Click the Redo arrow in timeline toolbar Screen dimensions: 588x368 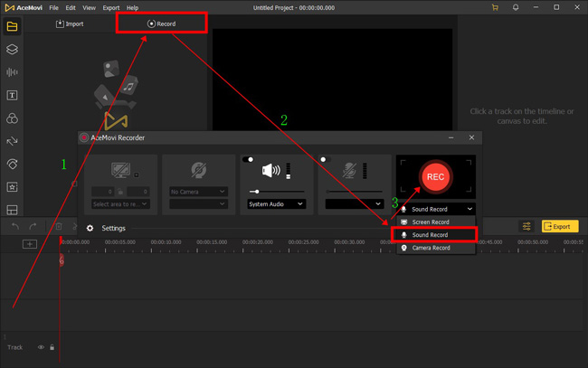33,226
